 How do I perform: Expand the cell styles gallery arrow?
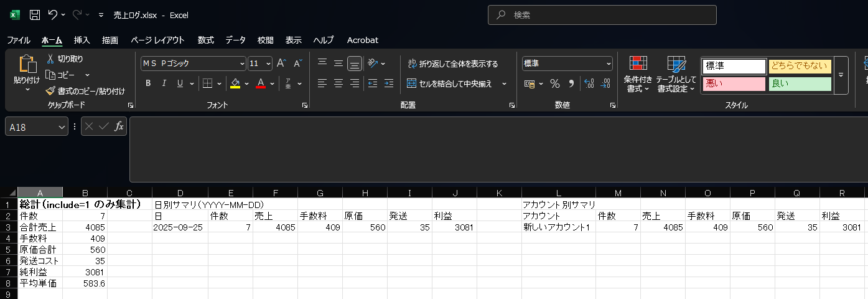(x=841, y=75)
